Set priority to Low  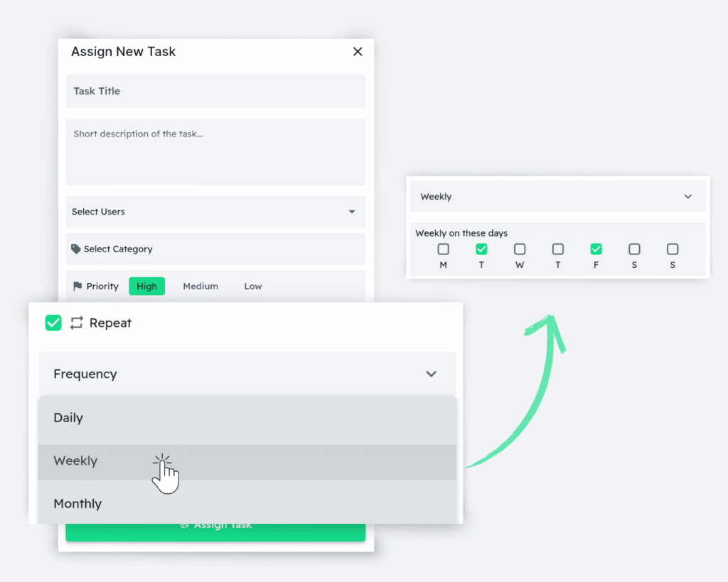pyautogui.click(x=253, y=286)
